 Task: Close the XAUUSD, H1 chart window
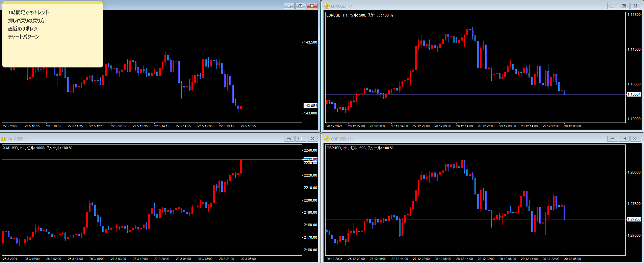[312, 139]
